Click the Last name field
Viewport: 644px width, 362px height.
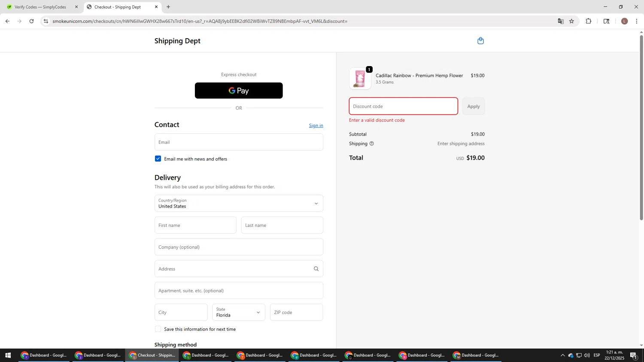tap(282, 225)
